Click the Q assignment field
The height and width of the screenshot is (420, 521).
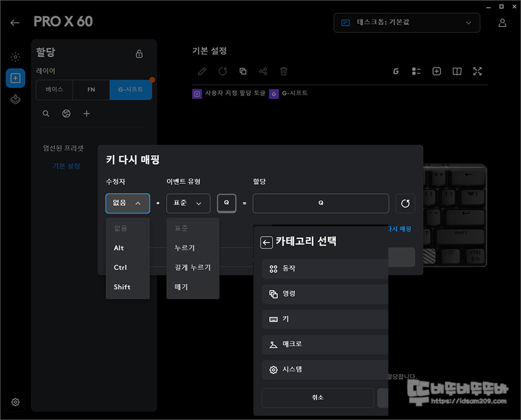pyautogui.click(x=321, y=203)
